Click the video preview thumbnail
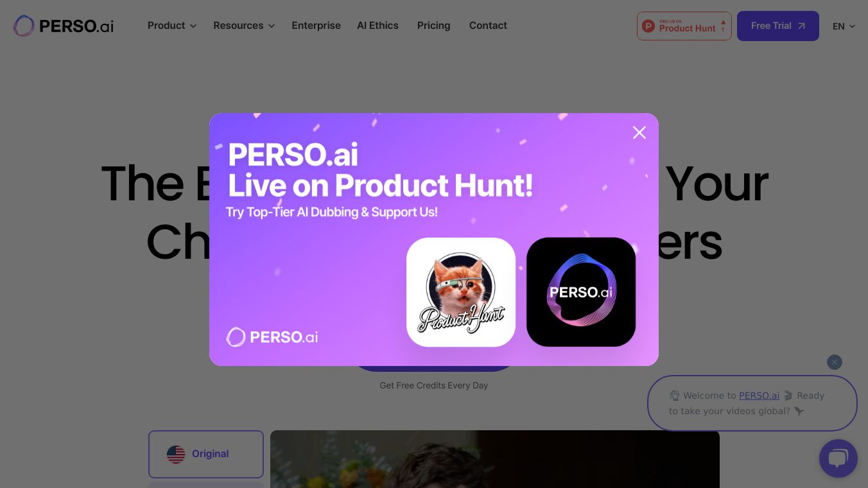This screenshot has height=488, width=868. coord(495,459)
